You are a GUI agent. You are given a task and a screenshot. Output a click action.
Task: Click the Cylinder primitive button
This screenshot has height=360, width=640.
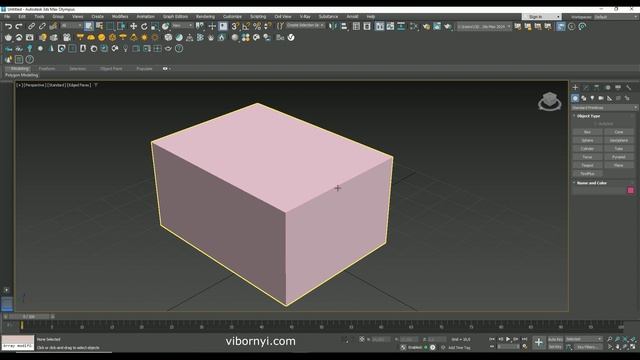(587, 149)
